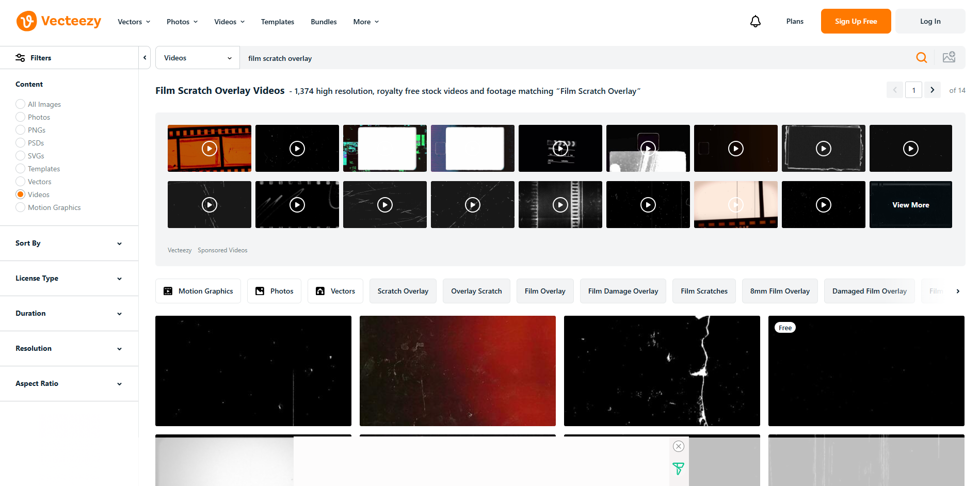This screenshot has height=486, width=980.
Task: Click the Motion Graphics tag film icon
Action: [168, 291]
